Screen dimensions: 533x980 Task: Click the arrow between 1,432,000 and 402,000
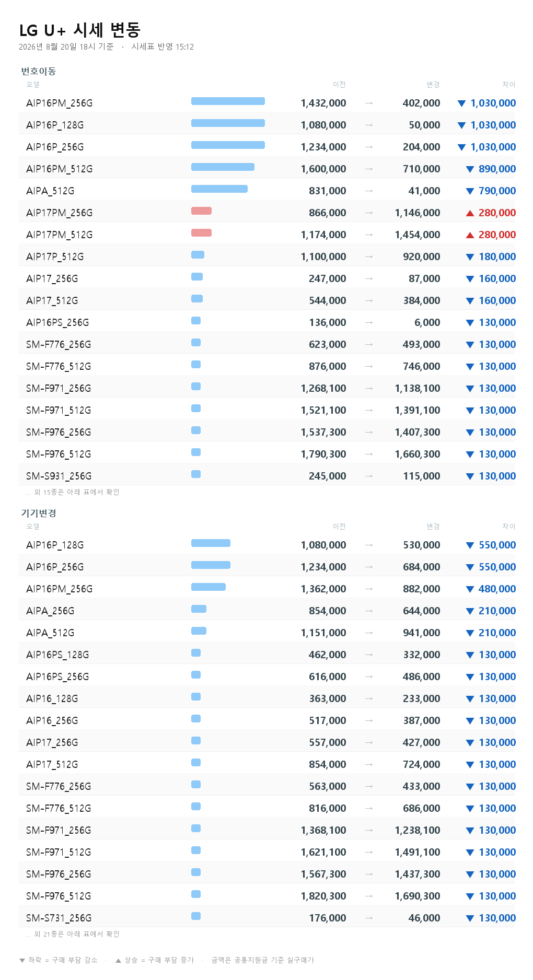pos(369,103)
